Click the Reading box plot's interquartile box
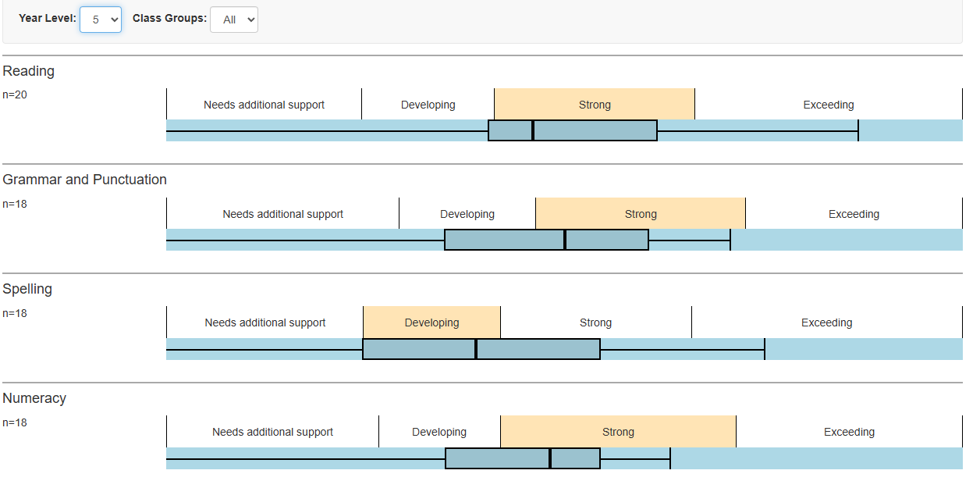The width and height of the screenshot is (980, 481). coord(573,130)
